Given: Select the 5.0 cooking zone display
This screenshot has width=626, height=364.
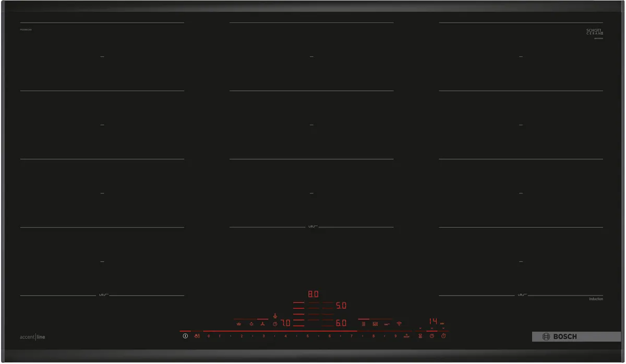Looking at the screenshot, I should (341, 306).
